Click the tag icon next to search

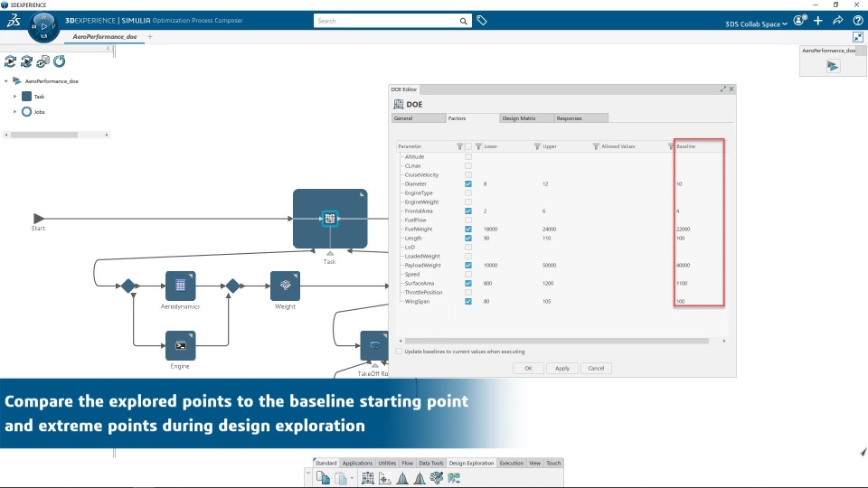(482, 21)
